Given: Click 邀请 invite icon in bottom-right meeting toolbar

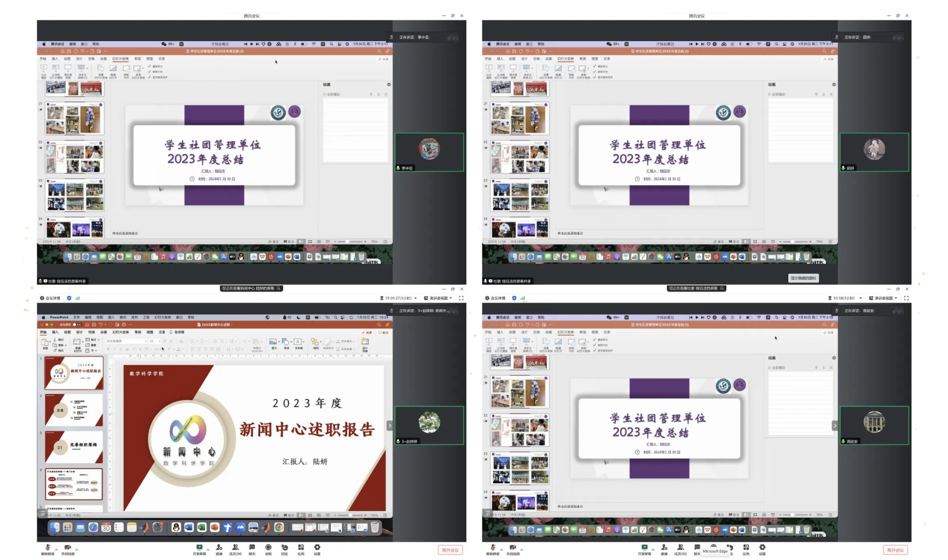Looking at the screenshot, I should (664, 548).
